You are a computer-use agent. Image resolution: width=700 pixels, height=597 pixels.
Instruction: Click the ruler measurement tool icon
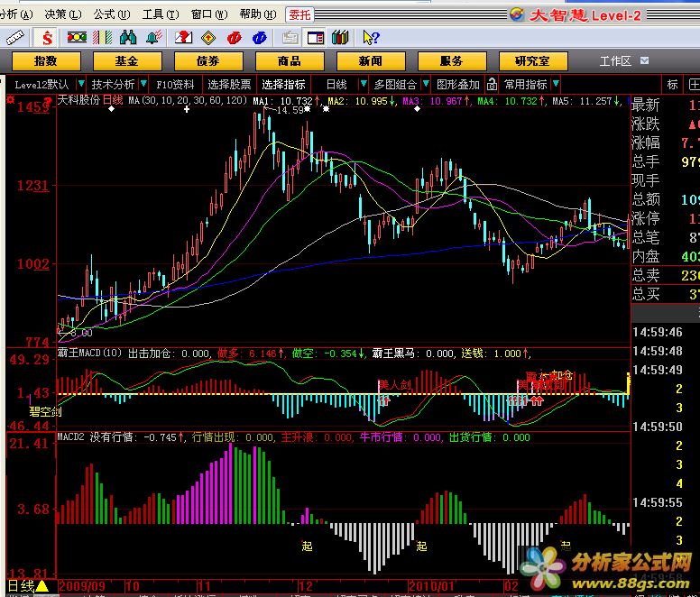(14, 38)
